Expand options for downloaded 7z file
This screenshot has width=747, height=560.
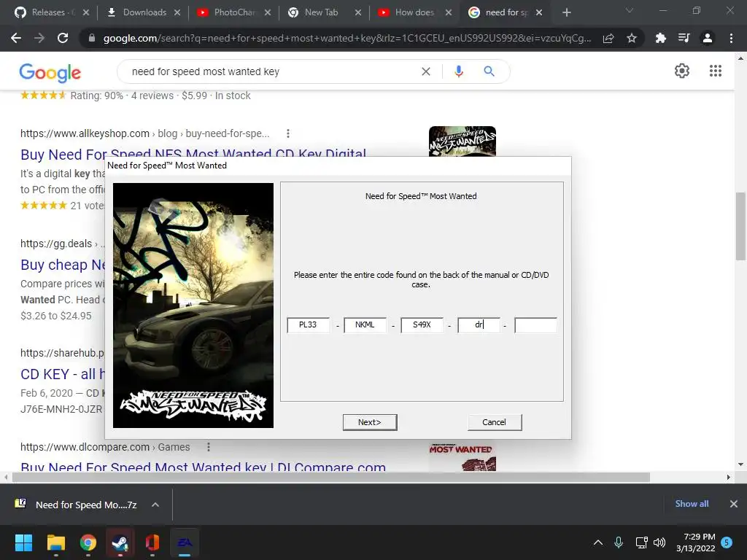click(x=155, y=505)
